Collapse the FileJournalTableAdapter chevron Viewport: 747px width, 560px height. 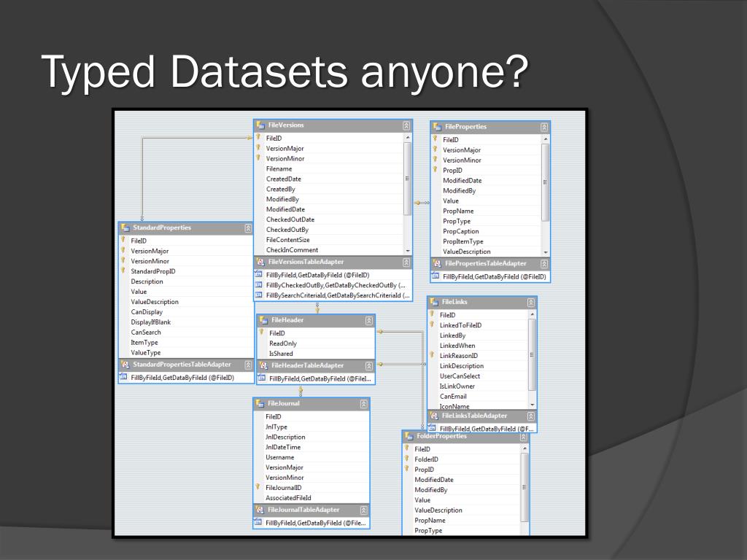363,510
